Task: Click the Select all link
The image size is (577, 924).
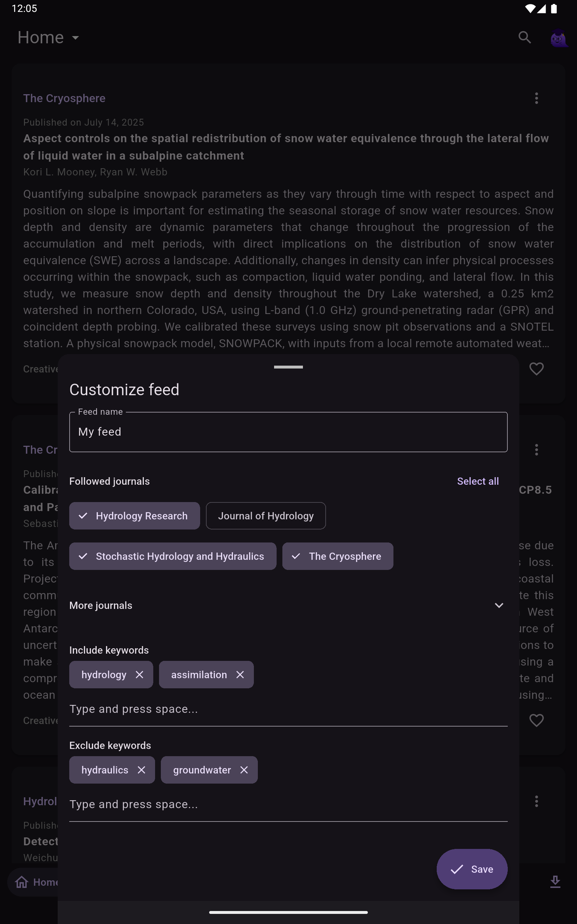Action: (477, 481)
